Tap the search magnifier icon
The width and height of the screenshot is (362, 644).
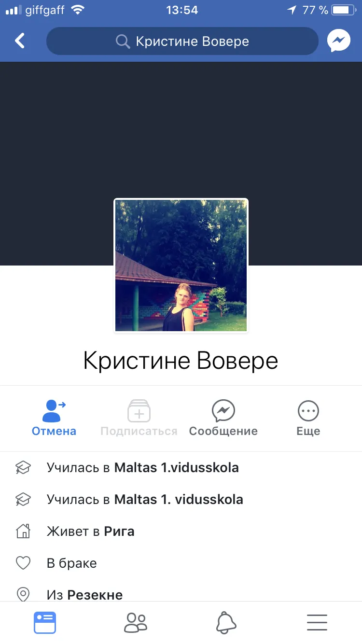123,42
